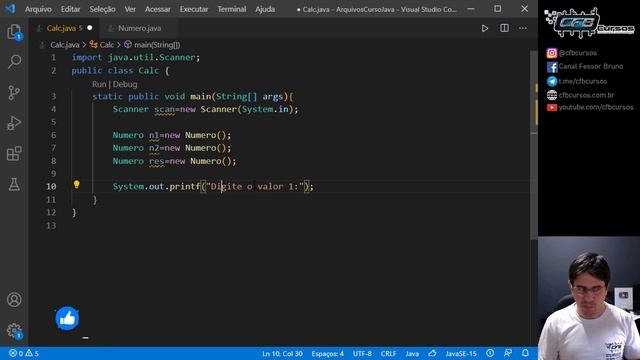Open the Arquivo menu

[x=38, y=9]
